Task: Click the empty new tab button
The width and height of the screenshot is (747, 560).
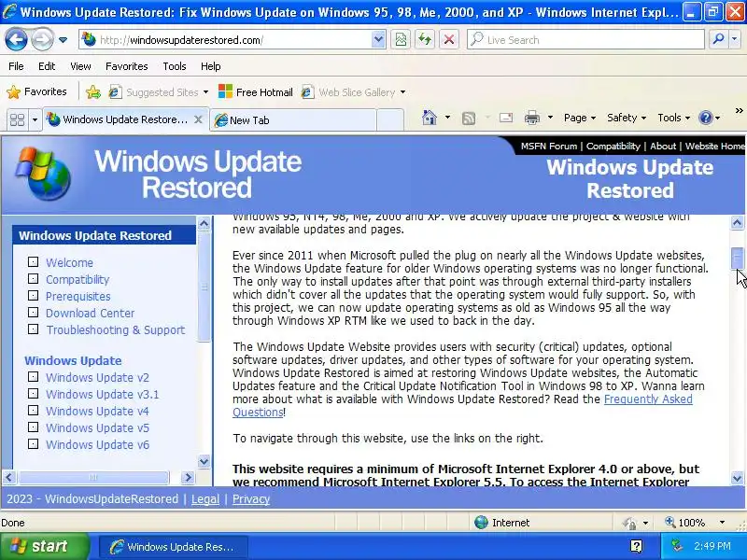Action: (390, 120)
